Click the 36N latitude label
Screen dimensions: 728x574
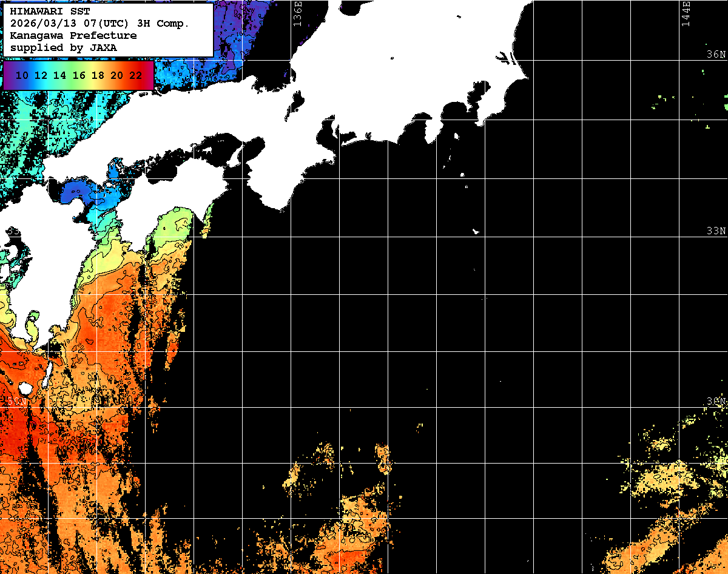click(716, 55)
